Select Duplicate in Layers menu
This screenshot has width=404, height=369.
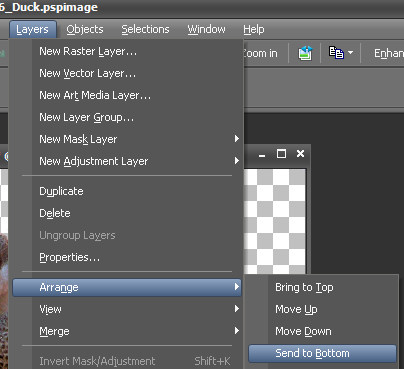127,191
